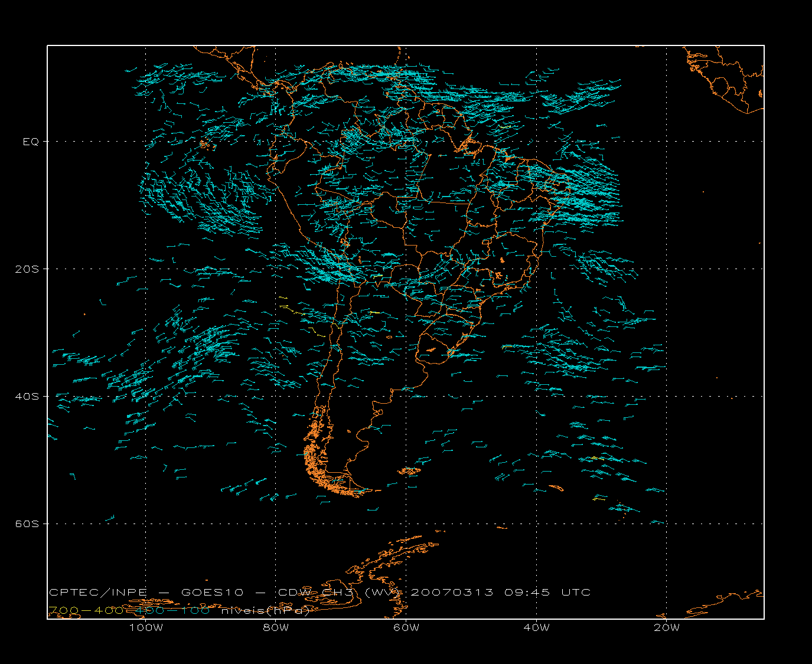Click the 09:45 UTC time text
Image resolution: width=812 pixels, height=664 pixels.
547,593
